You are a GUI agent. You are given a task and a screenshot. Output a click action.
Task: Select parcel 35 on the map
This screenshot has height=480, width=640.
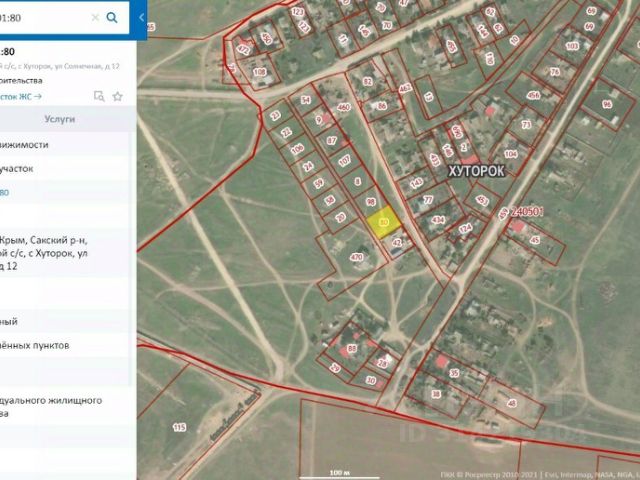click(x=454, y=373)
